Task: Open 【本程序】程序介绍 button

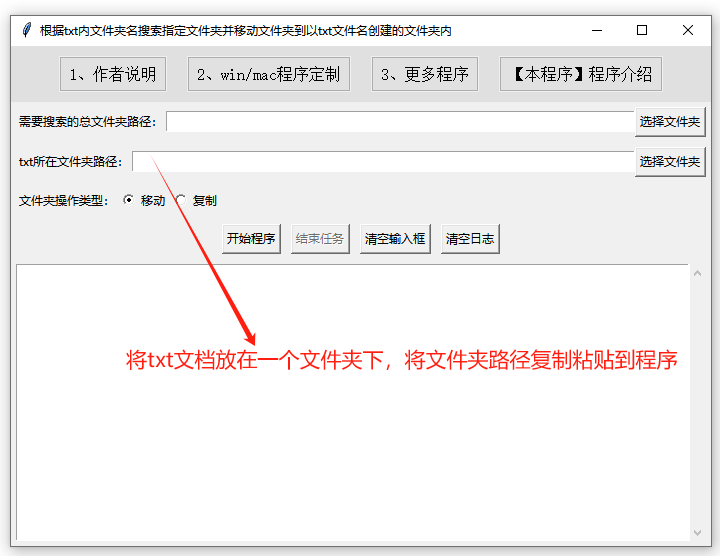Action: (x=581, y=74)
